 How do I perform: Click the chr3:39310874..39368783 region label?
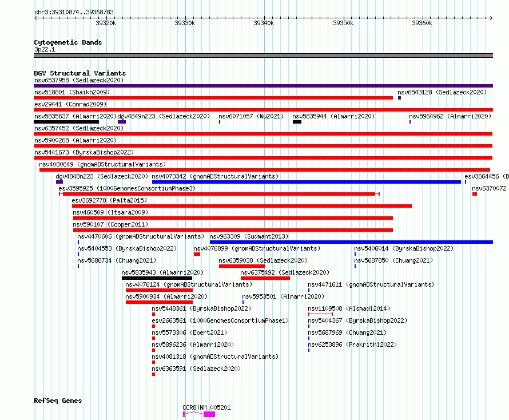74,12
